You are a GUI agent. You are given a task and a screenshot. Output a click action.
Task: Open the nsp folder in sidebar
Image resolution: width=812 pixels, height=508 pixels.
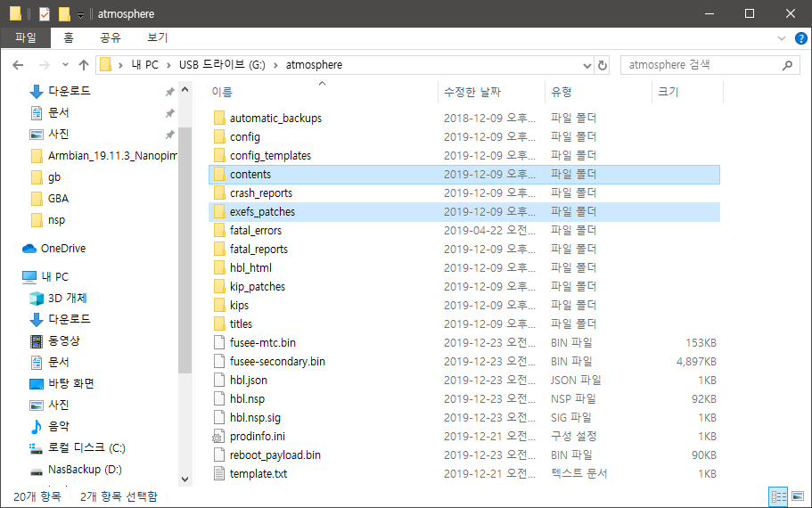tap(47, 220)
